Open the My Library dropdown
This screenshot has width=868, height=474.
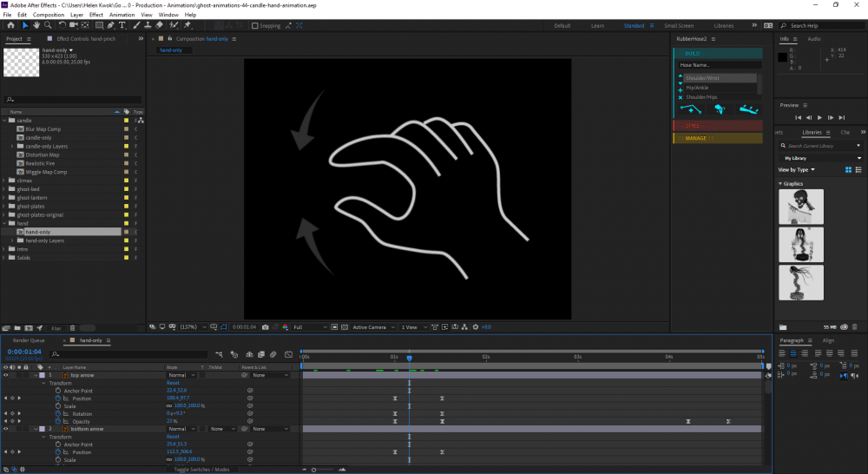point(821,158)
